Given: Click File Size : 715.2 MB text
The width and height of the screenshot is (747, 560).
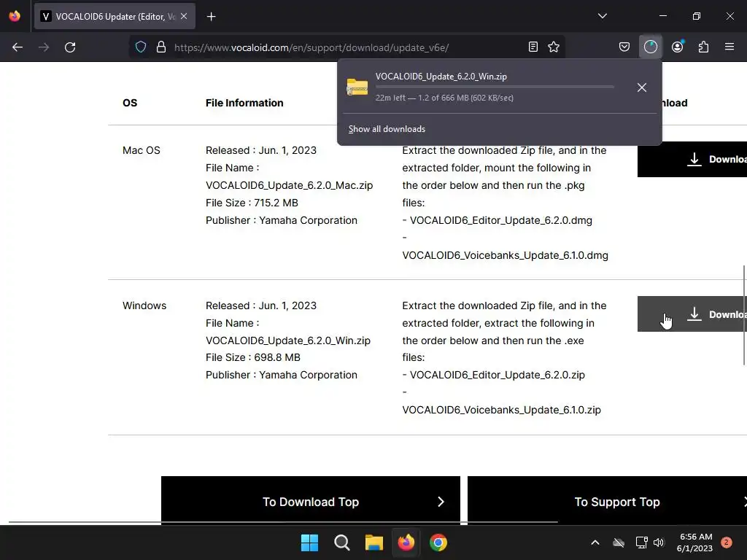Looking at the screenshot, I should (x=252, y=203).
